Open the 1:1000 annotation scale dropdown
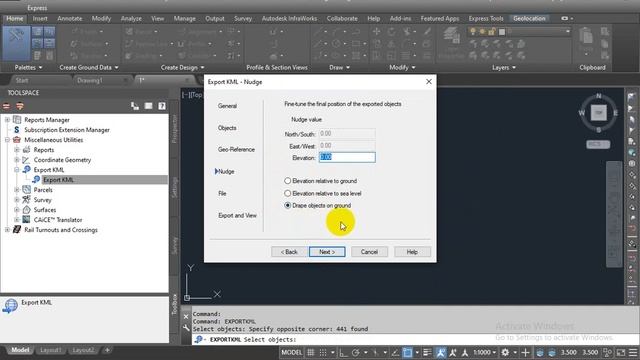 tap(485, 352)
